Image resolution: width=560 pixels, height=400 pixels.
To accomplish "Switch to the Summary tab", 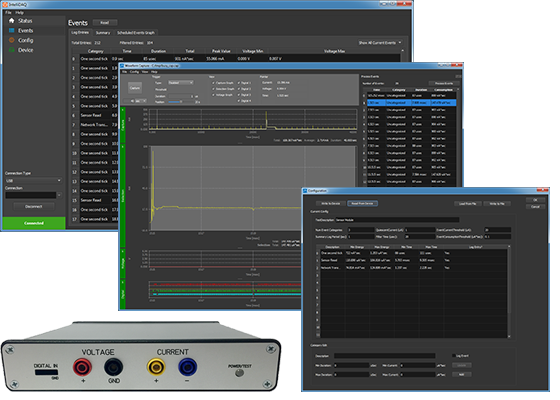I will pyautogui.click(x=103, y=33).
